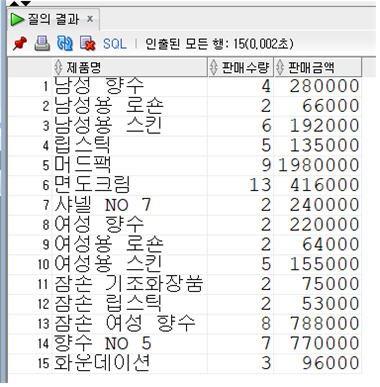Switch to the 질의 결과 tab

pos(53,19)
